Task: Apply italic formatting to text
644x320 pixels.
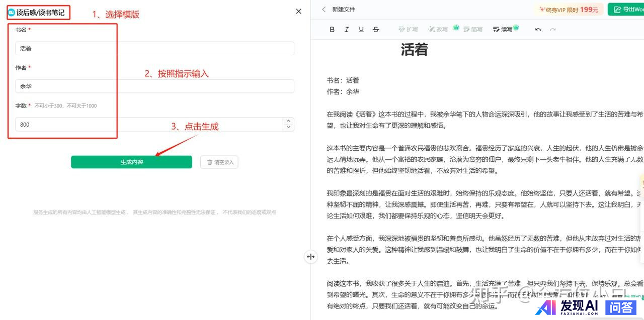Action: pos(347,30)
